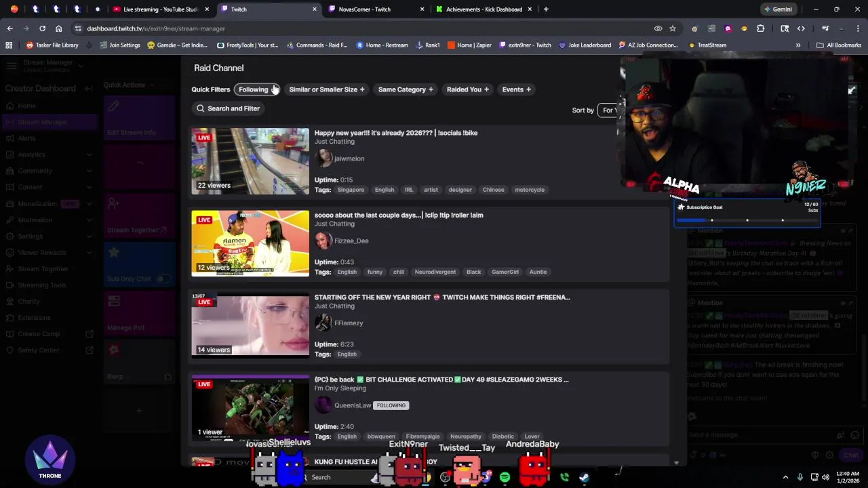Expand Community in the sidebar
Image resolution: width=868 pixels, height=488 pixels.
(89, 171)
